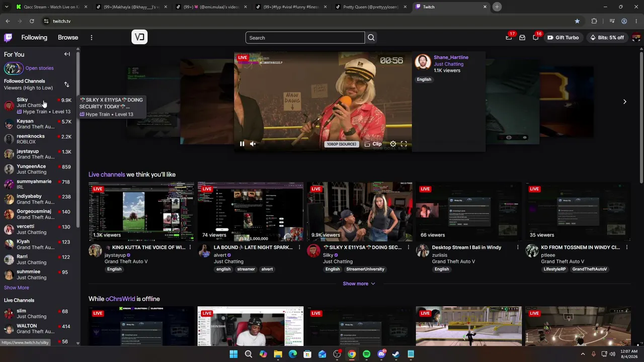This screenshot has height=362, width=644.
Task: Show hidden system tray icons
Action: tap(583, 354)
